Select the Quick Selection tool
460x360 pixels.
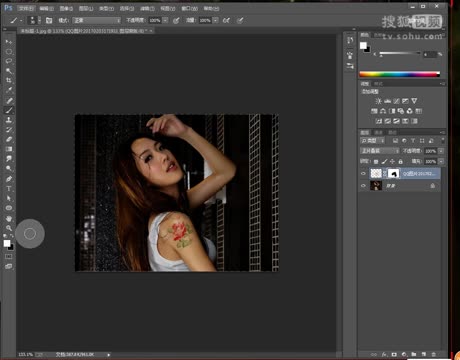pos(9,71)
